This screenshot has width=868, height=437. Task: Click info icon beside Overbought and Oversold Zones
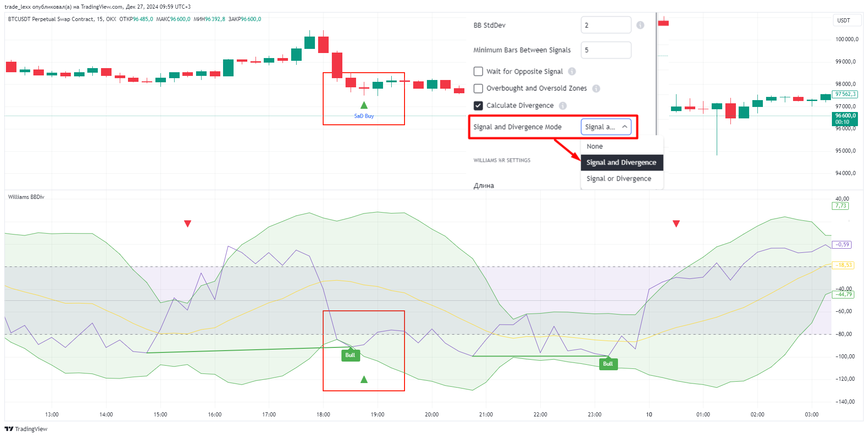pos(596,88)
